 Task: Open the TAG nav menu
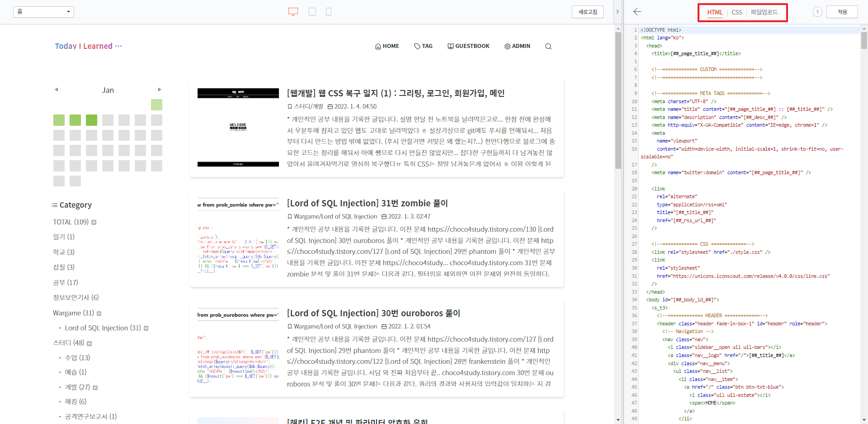point(423,46)
